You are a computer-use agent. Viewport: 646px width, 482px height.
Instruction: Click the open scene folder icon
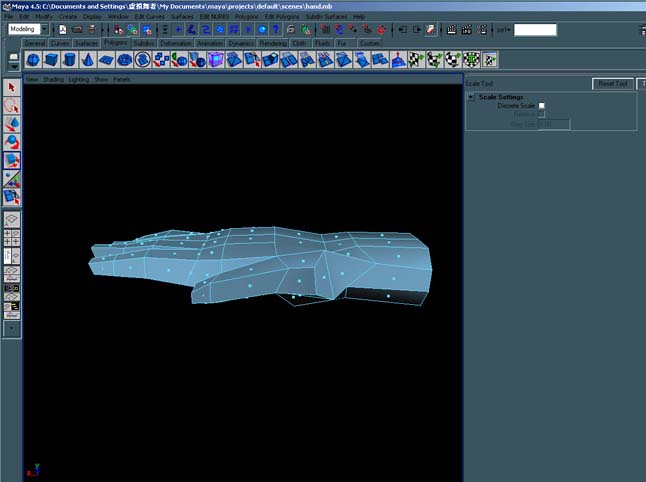coord(77,30)
